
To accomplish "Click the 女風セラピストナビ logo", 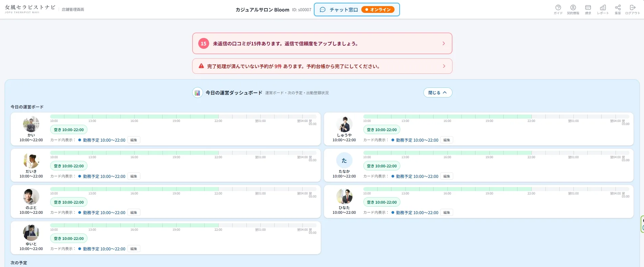I will 30,9.
